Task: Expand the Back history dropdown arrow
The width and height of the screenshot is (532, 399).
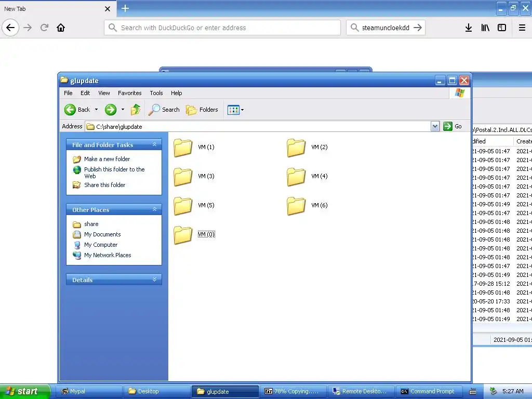Action: coord(96,110)
